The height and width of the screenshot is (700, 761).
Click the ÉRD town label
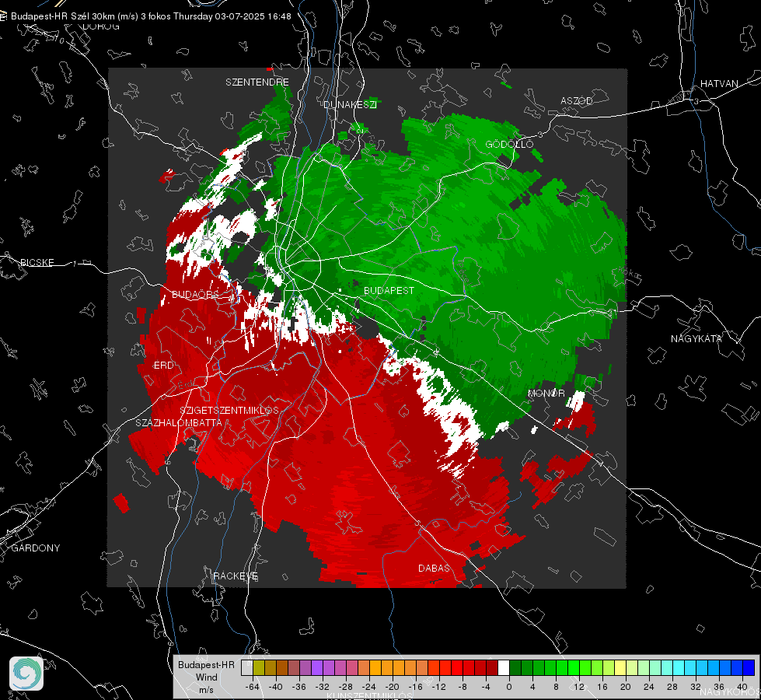click(x=163, y=366)
